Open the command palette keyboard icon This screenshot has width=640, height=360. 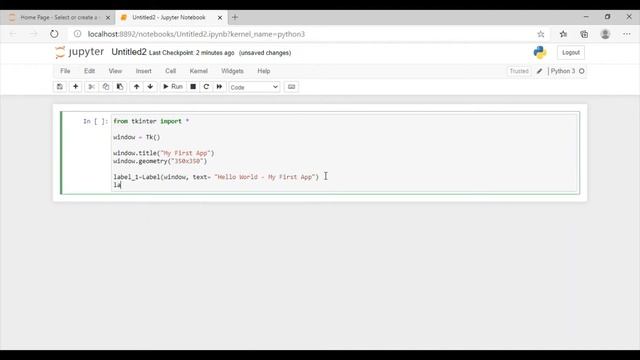[291, 87]
